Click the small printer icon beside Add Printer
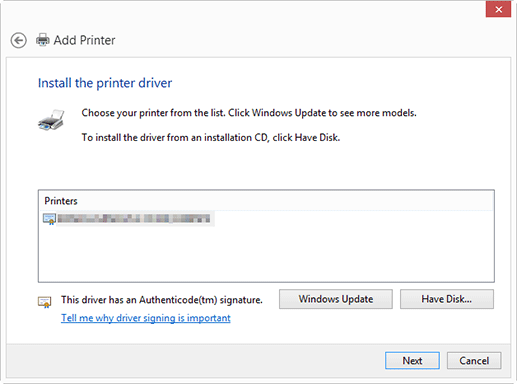The image size is (517, 384). [43, 40]
